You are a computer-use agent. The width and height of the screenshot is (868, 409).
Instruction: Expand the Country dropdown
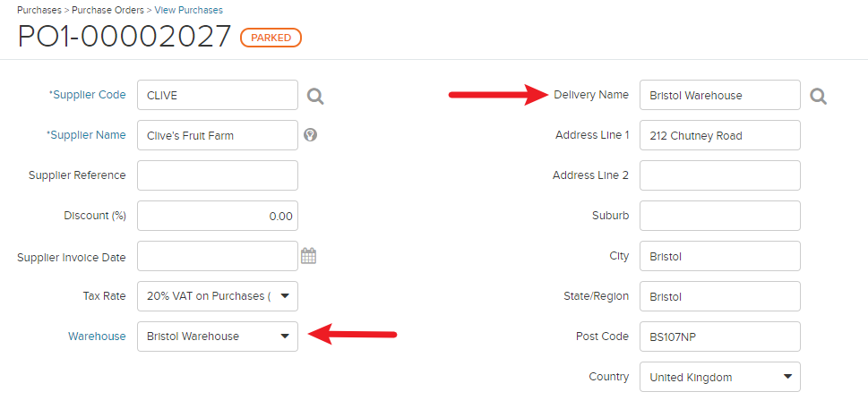click(x=719, y=377)
